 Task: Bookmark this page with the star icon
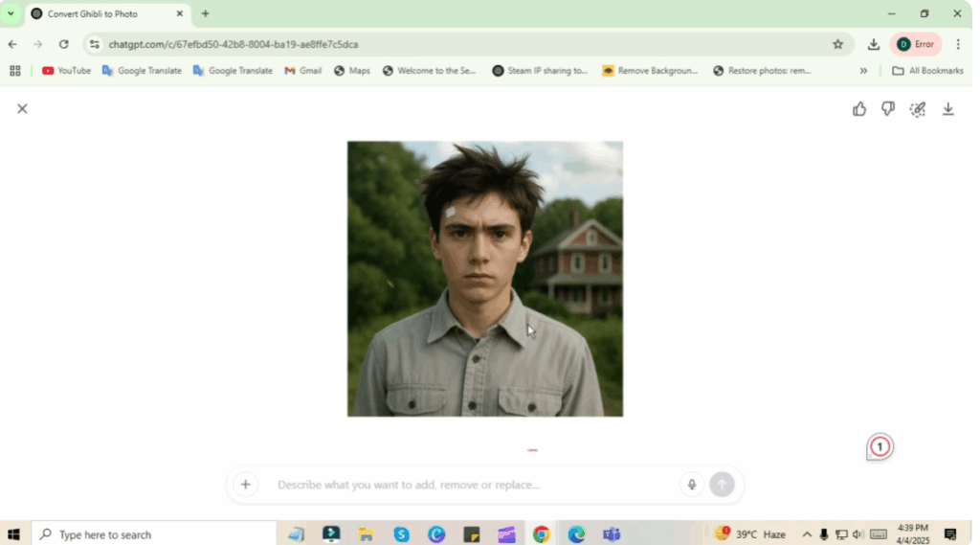click(x=837, y=44)
